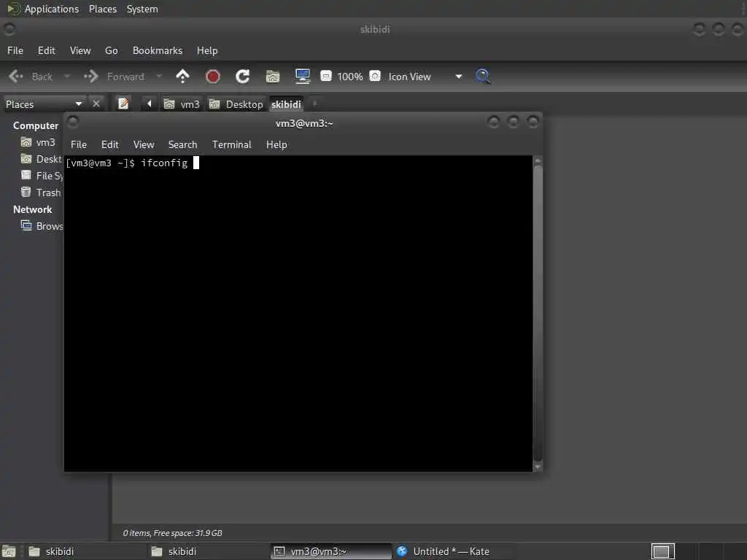Stop loading with the red stop icon

pos(212,76)
